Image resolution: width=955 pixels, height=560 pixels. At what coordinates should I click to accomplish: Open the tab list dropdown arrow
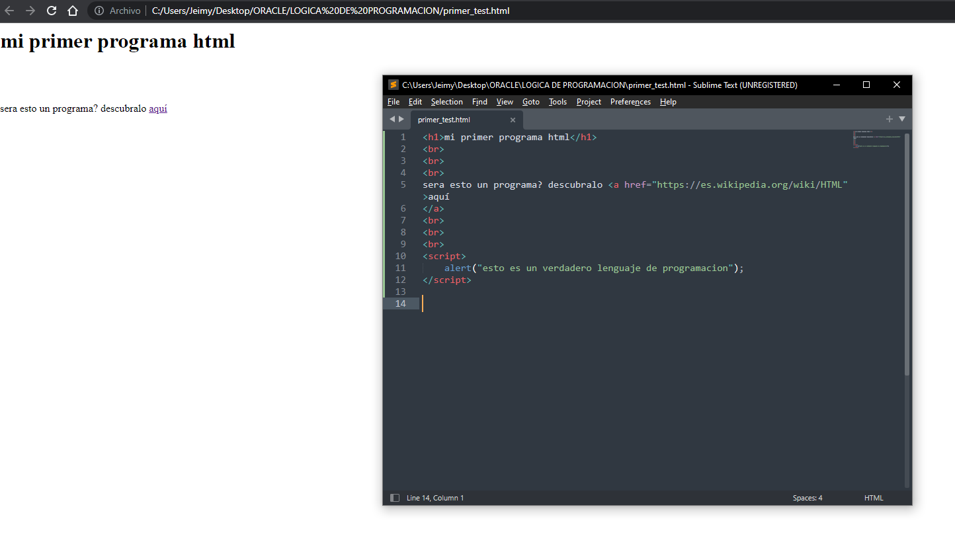pos(902,119)
